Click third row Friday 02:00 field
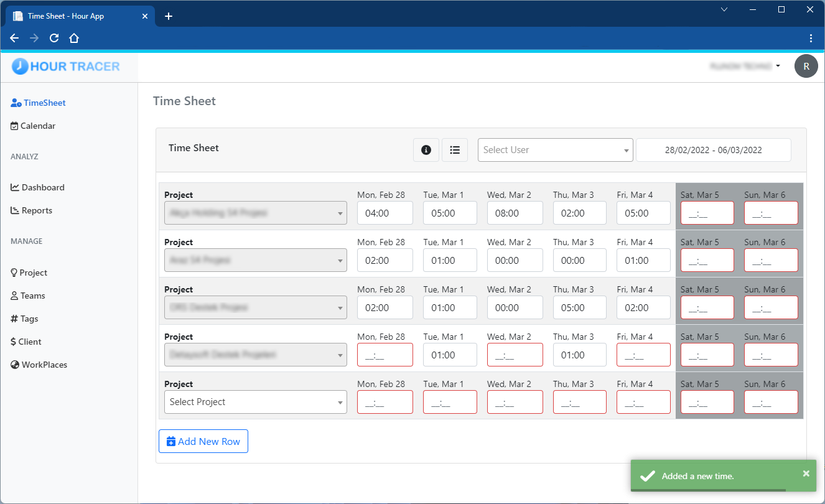The width and height of the screenshot is (825, 504). (x=644, y=307)
